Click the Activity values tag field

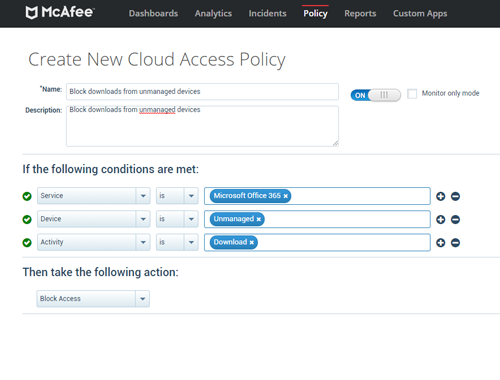click(317, 242)
